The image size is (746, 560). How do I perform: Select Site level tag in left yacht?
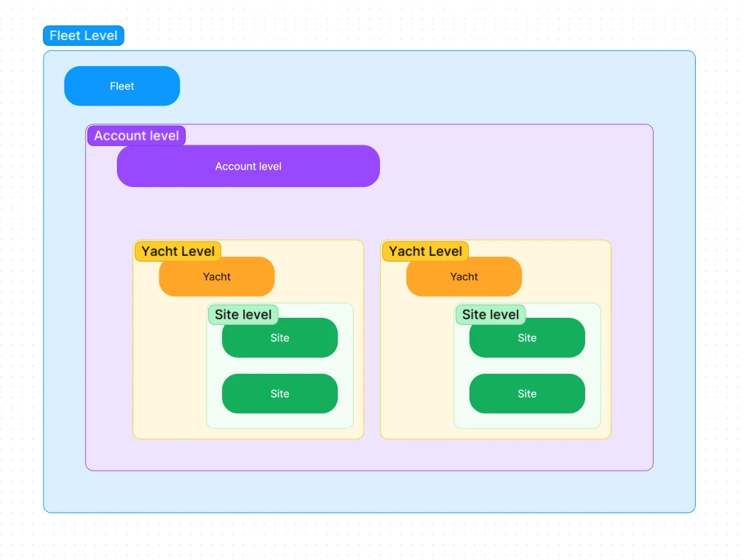tap(243, 314)
